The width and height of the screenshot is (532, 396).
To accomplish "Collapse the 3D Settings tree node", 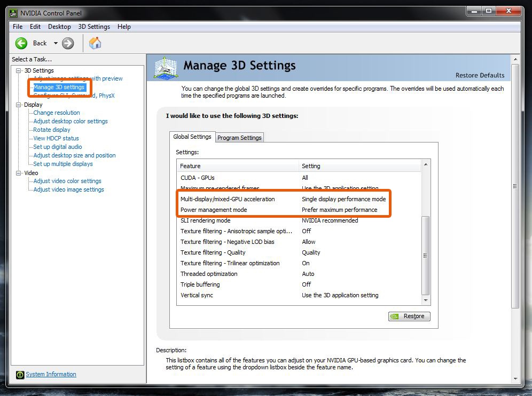I will (x=18, y=70).
